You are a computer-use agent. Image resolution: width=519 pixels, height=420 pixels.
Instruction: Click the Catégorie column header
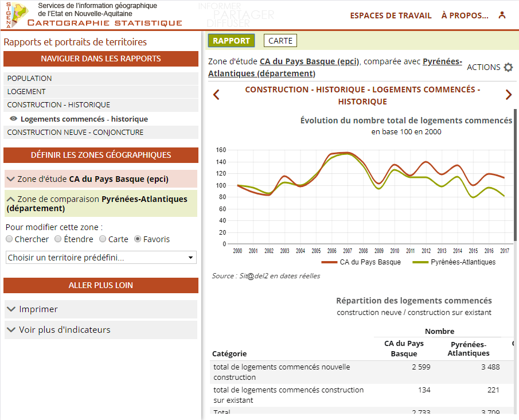[229, 353]
